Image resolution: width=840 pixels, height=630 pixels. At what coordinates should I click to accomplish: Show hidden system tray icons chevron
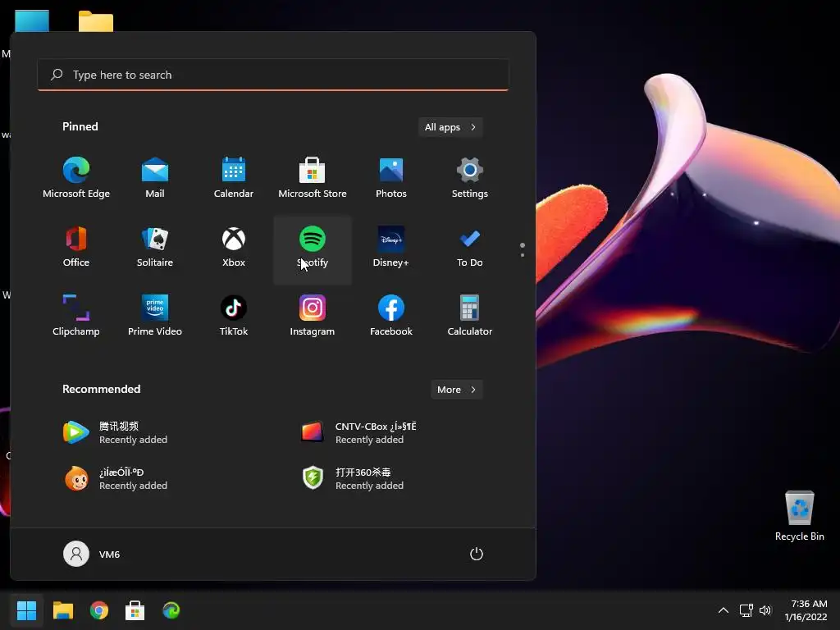tap(724, 610)
